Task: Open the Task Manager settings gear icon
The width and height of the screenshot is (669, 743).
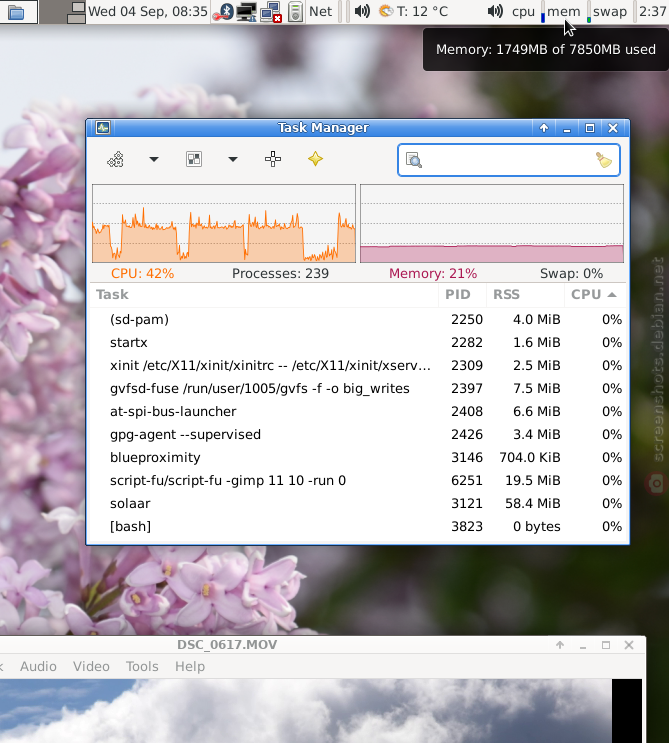Action: [116, 159]
